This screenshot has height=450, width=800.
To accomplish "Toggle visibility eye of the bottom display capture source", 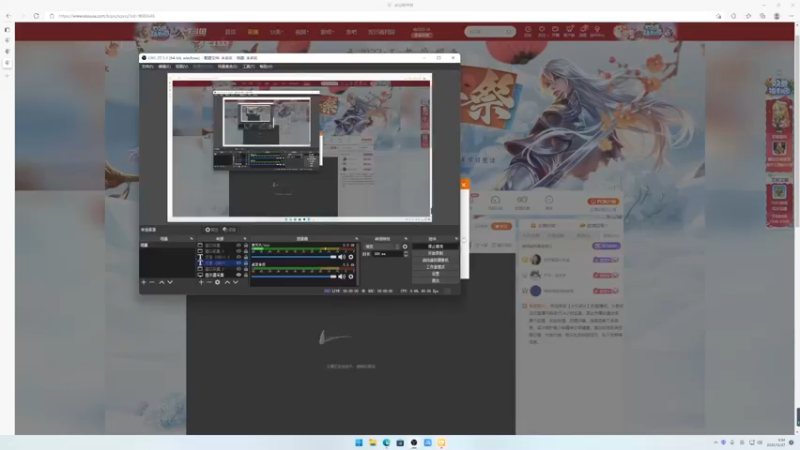I will pos(238,275).
